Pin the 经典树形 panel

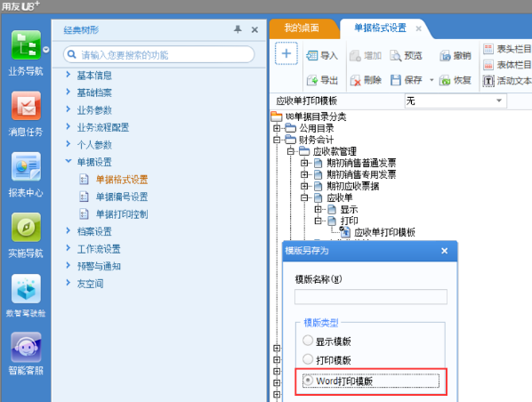[x=238, y=29]
